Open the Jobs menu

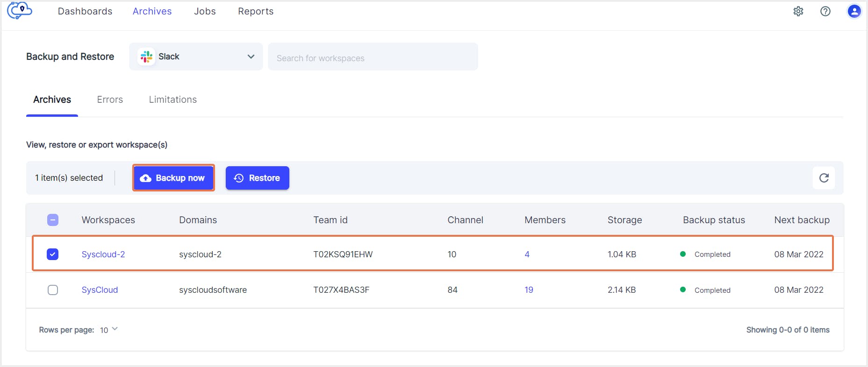(205, 11)
